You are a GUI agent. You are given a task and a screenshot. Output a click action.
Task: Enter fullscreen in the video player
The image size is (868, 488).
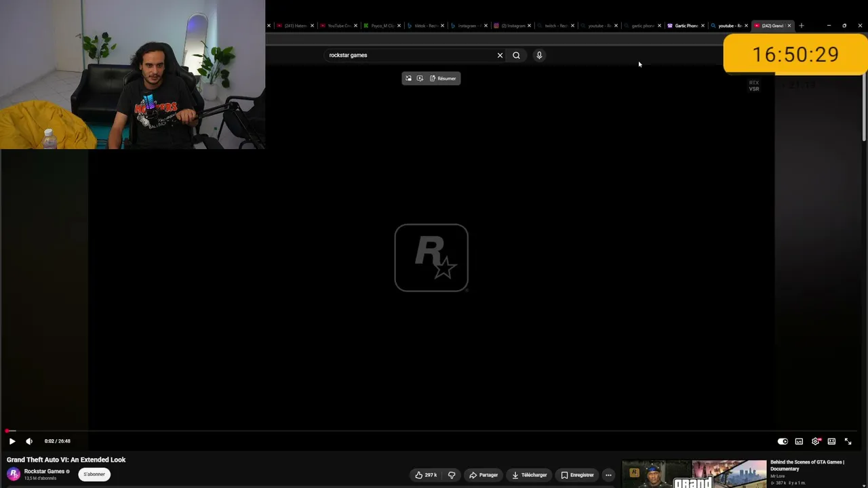click(x=848, y=441)
